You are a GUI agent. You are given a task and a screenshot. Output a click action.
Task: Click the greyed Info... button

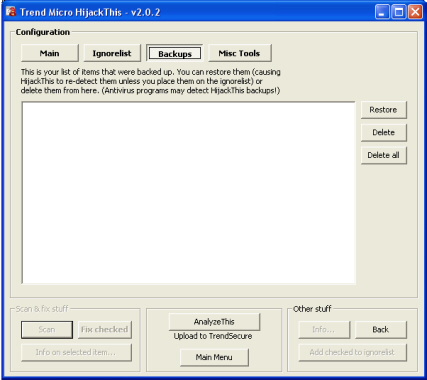pos(324,330)
